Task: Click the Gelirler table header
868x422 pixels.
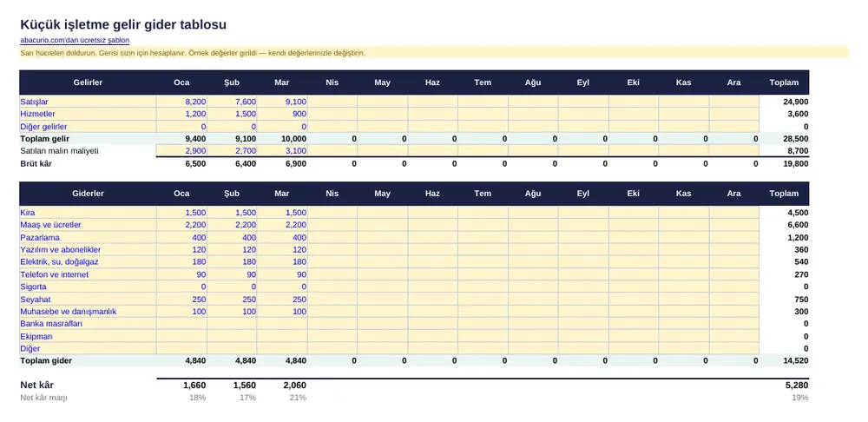Action: click(x=88, y=82)
